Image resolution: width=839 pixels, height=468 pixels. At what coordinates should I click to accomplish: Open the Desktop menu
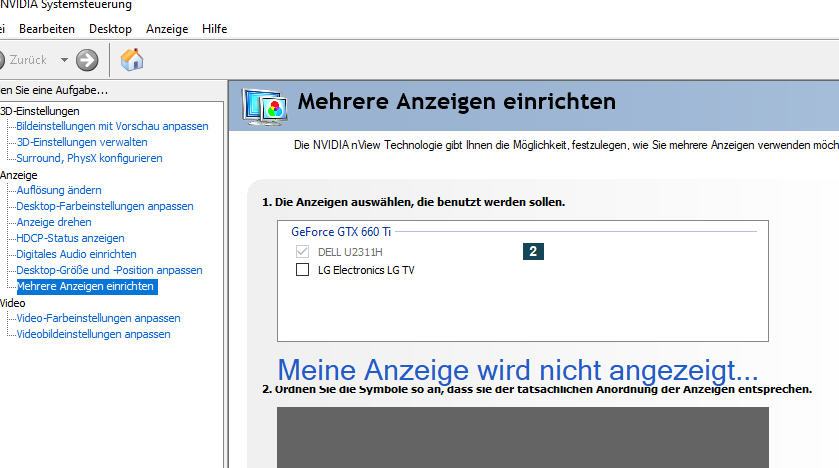[110, 29]
